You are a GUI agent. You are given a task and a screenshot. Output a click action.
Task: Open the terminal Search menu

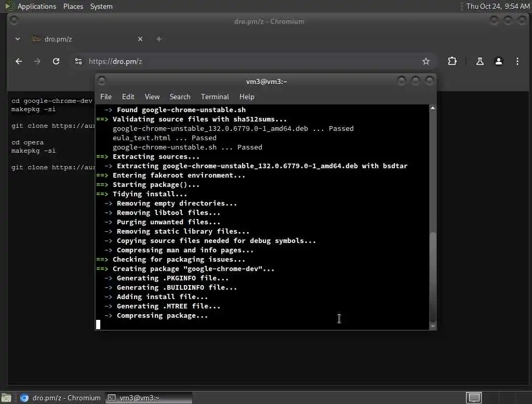coord(180,97)
